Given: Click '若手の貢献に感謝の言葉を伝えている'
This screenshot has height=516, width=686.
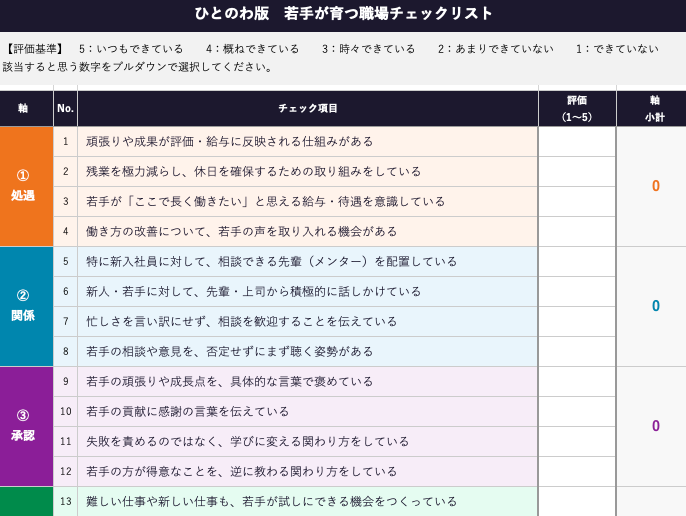Looking at the screenshot, I should click(188, 411).
